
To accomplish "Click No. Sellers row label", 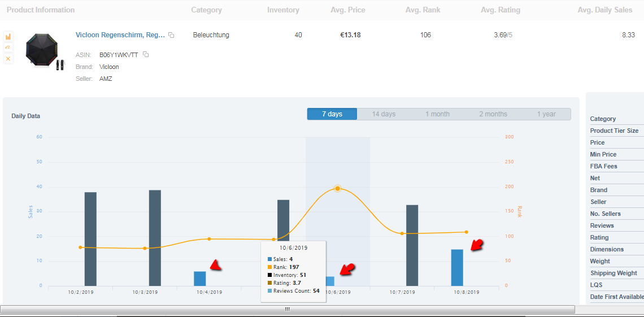I will coord(606,214).
